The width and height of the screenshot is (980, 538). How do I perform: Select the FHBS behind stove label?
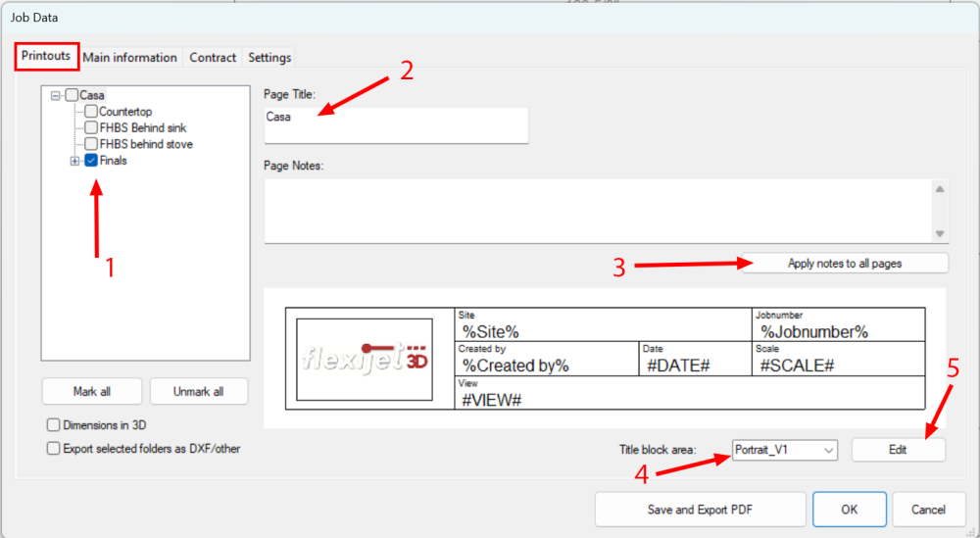click(146, 144)
